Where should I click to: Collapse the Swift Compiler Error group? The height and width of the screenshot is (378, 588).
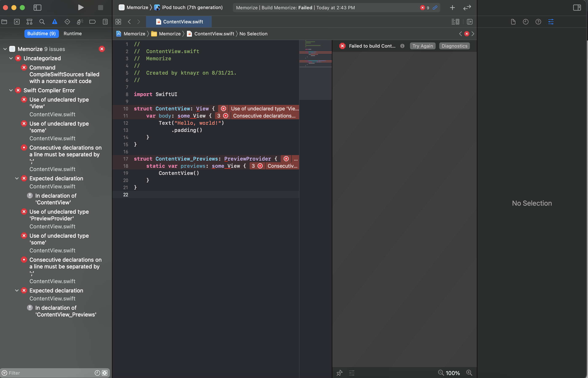click(11, 90)
